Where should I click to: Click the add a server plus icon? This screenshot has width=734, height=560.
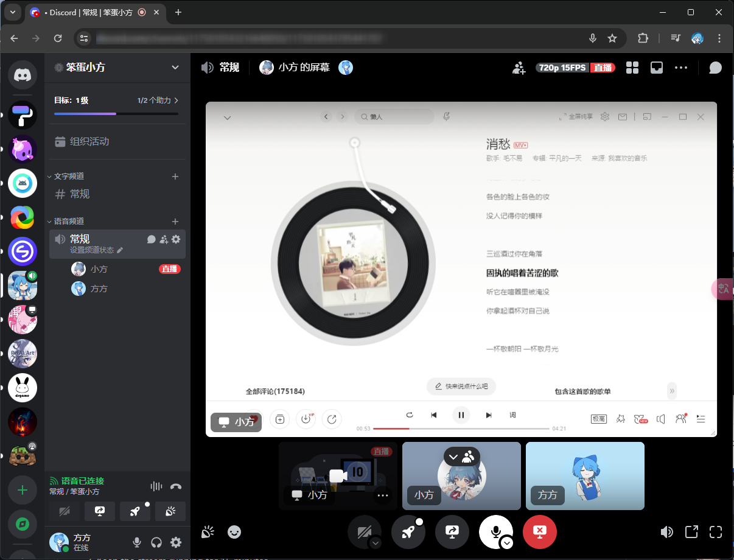tap(23, 490)
